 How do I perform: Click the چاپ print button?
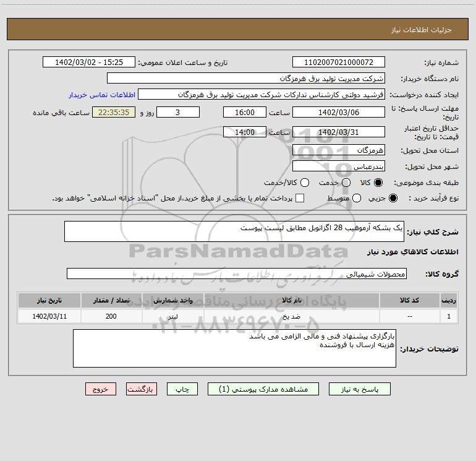pyautogui.click(x=182, y=389)
